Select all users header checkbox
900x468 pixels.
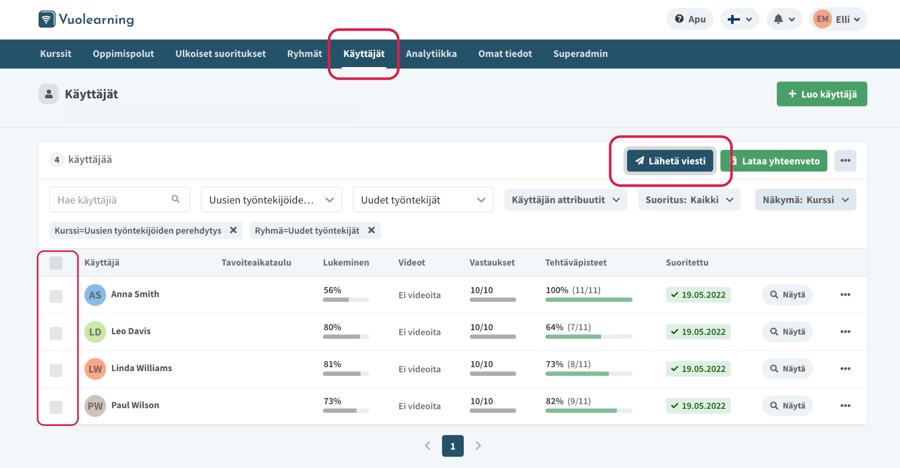(x=56, y=263)
